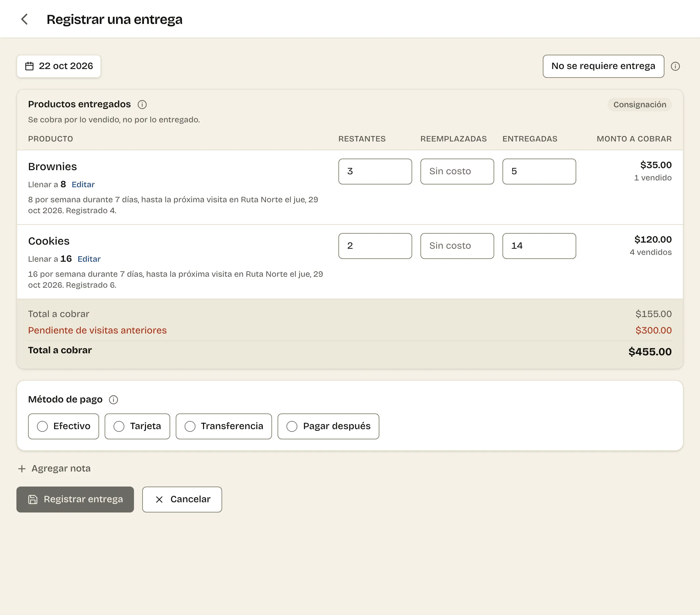Focus the Brownies Restantes field
Viewport: 700px width, 615px height.
(375, 172)
